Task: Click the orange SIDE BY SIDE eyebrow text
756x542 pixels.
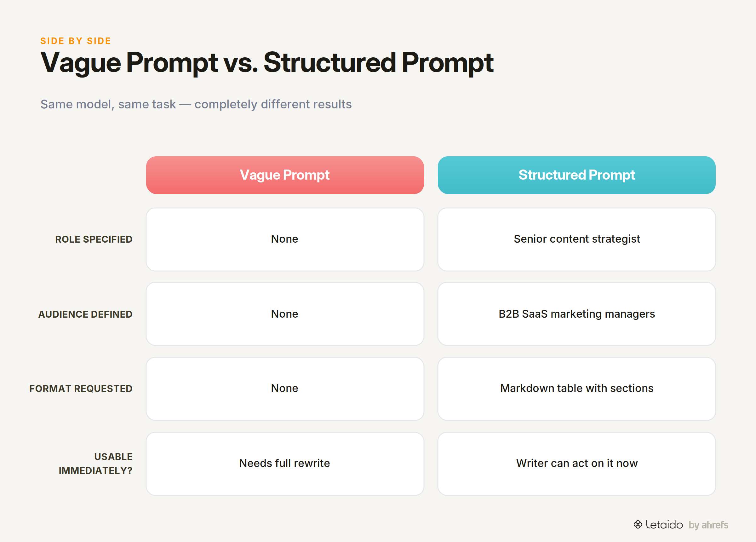Action: (76, 41)
